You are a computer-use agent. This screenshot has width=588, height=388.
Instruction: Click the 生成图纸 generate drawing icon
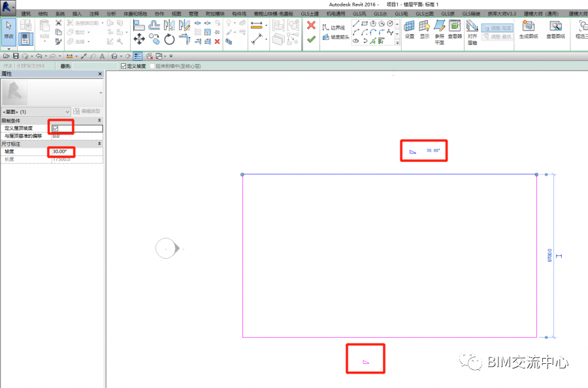(529, 30)
